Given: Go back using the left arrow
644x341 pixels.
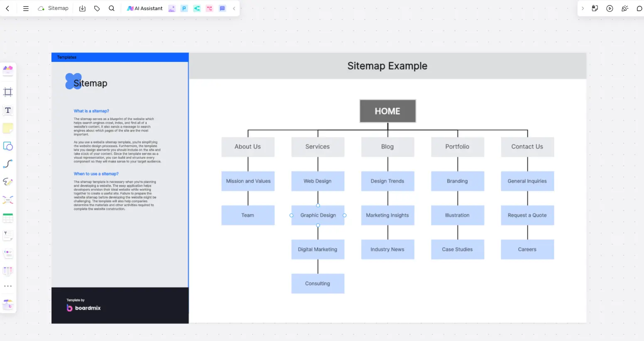Looking at the screenshot, I should tap(7, 8).
